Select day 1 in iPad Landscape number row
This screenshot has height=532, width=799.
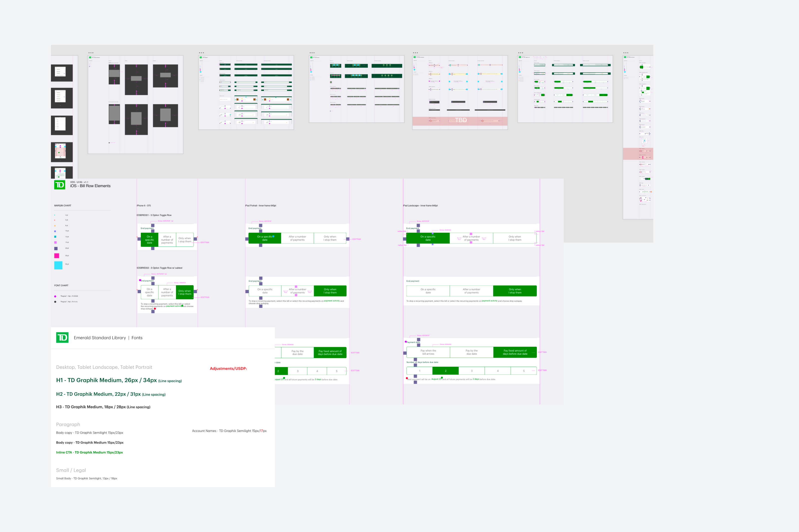tap(419, 371)
